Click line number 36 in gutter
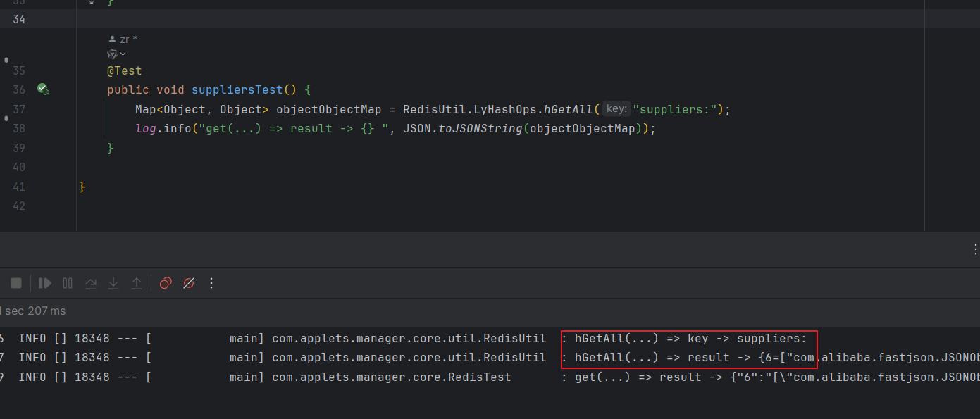 tap(19, 89)
